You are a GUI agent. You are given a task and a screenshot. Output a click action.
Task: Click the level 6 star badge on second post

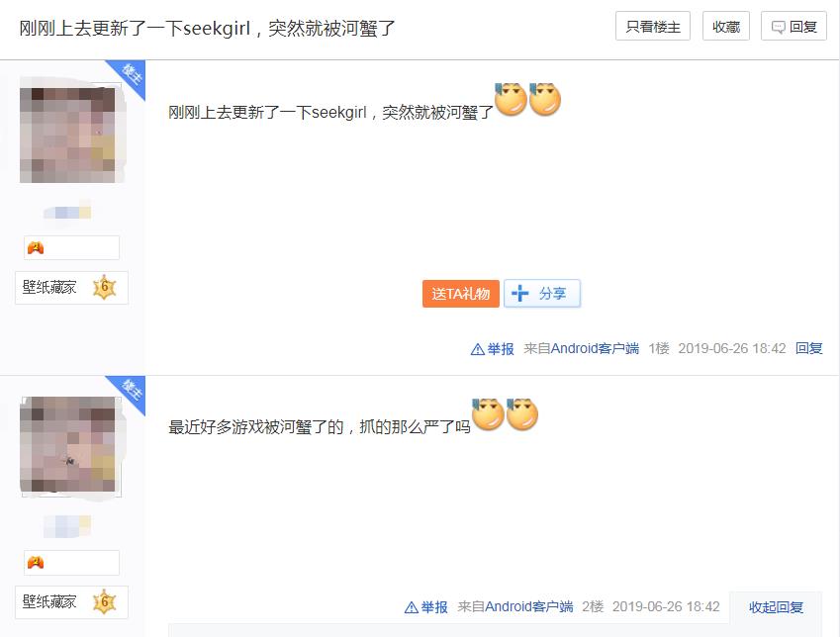(x=105, y=602)
